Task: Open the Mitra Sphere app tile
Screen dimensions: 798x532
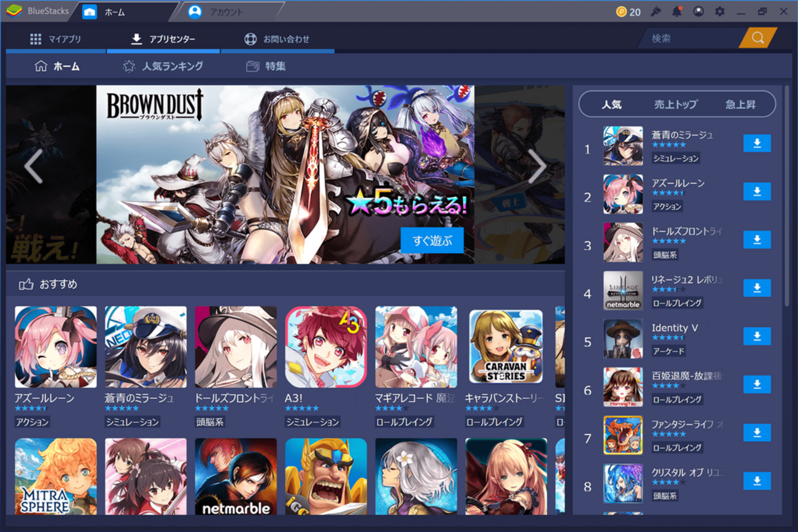Action: click(55, 476)
